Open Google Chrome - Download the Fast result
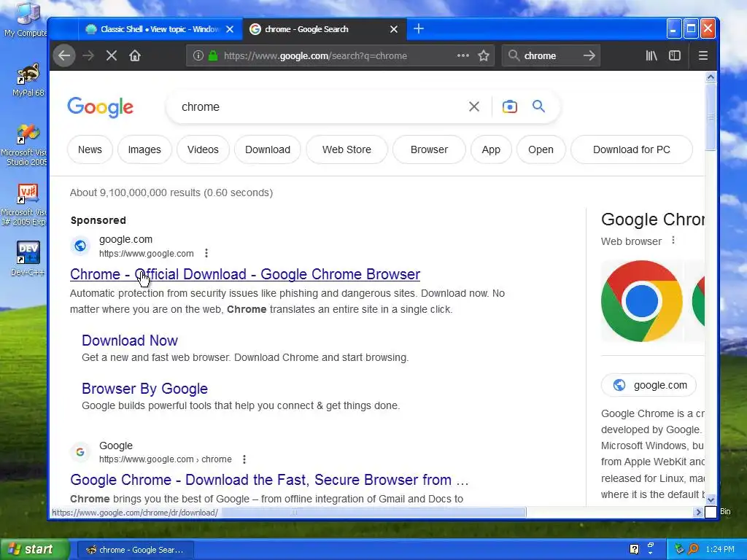The height and width of the screenshot is (560, 747). pos(269,480)
